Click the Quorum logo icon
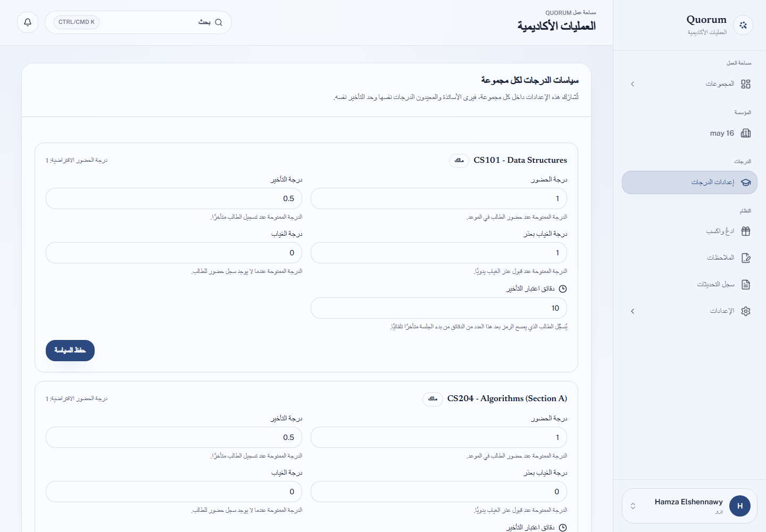Viewport: 766px width, 532px height. pyautogui.click(x=743, y=25)
